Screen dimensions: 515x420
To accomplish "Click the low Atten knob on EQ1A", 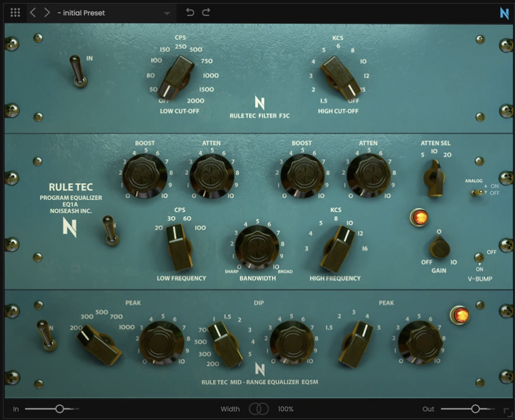I will [212, 176].
